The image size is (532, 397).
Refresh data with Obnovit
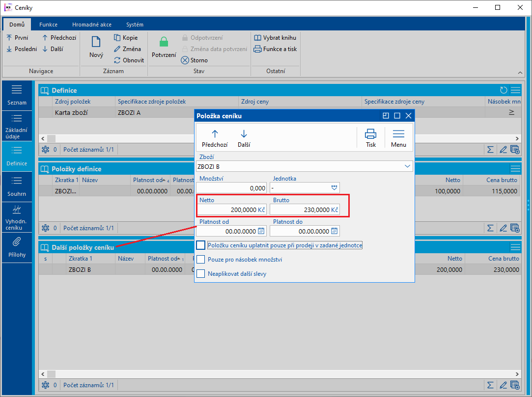pos(129,60)
